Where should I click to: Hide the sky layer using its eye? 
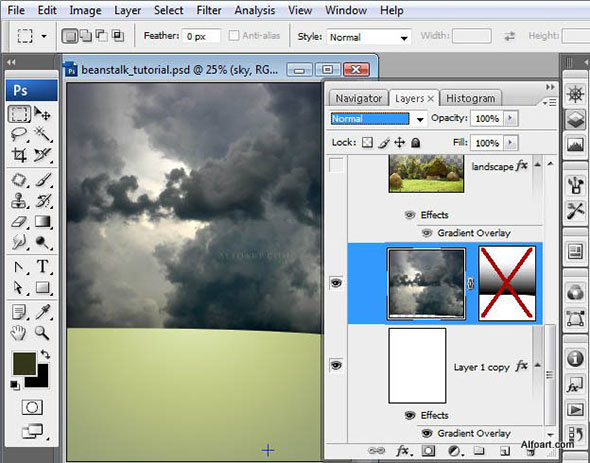point(336,283)
